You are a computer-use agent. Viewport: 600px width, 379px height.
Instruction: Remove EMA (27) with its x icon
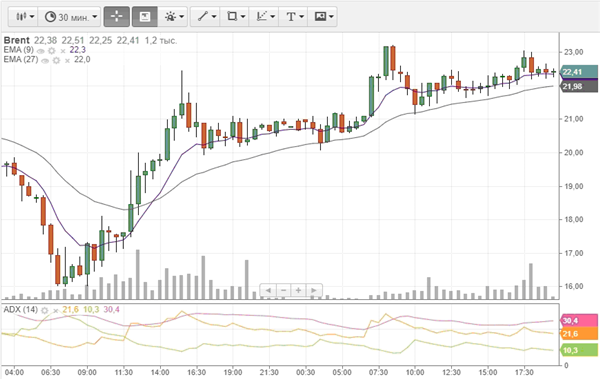pos(67,60)
